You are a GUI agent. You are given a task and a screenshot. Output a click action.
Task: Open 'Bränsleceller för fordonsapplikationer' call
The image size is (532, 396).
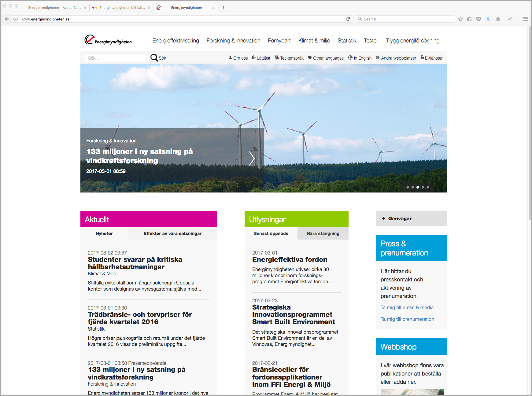[291, 377]
